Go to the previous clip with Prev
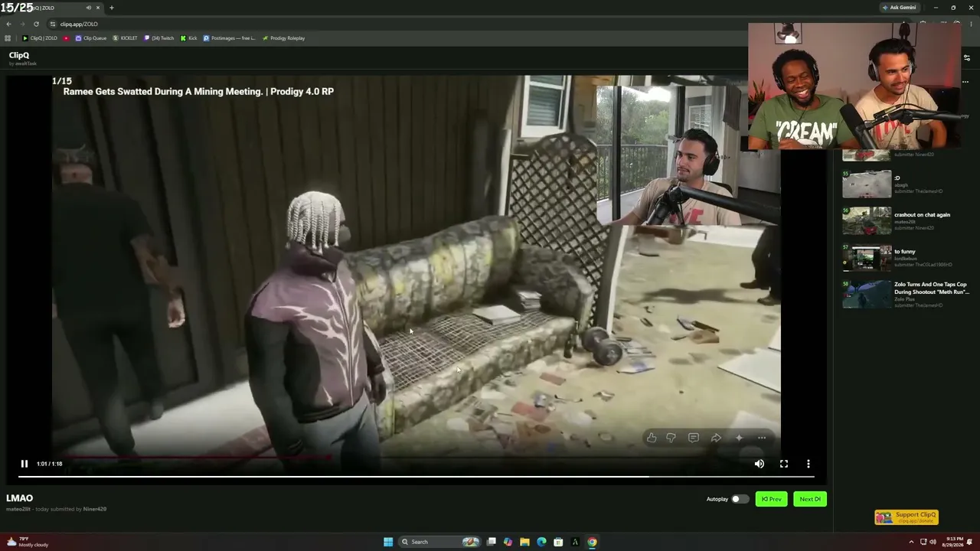 pos(771,499)
